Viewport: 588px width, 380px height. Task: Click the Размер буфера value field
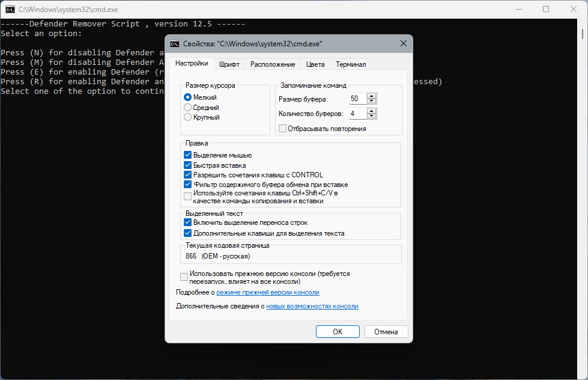[x=358, y=99]
